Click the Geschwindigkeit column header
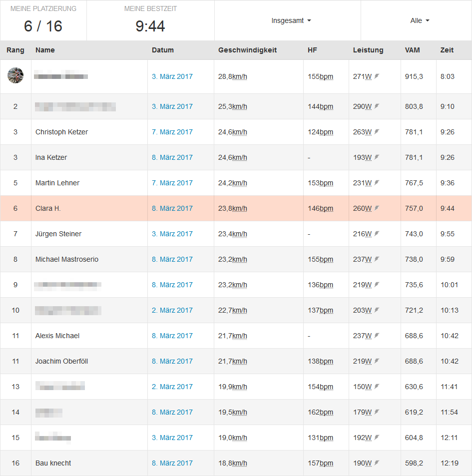The image size is (472, 476). (x=247, y=50)
